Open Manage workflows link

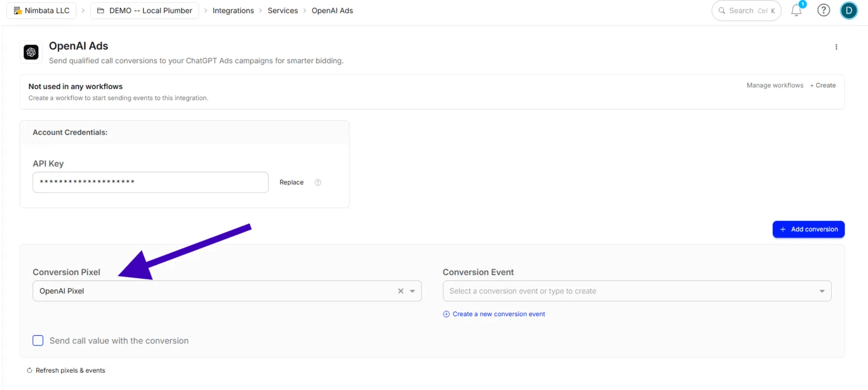coord(775,85)
